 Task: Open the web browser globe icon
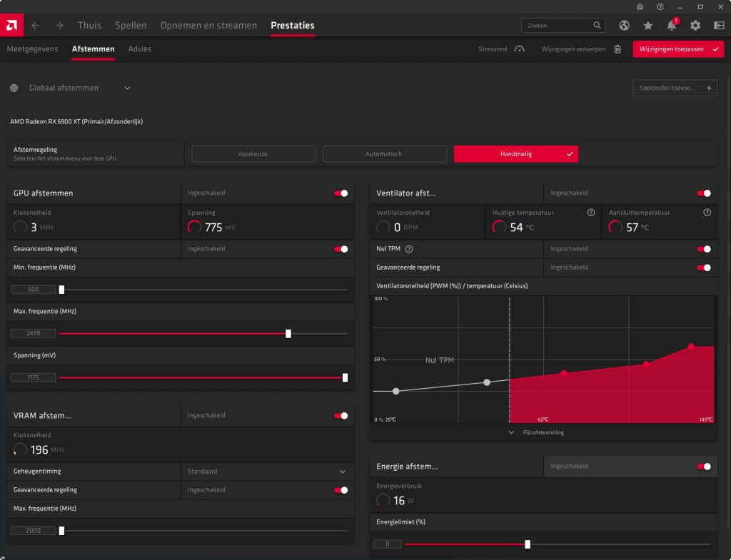[x=624, y=25]
